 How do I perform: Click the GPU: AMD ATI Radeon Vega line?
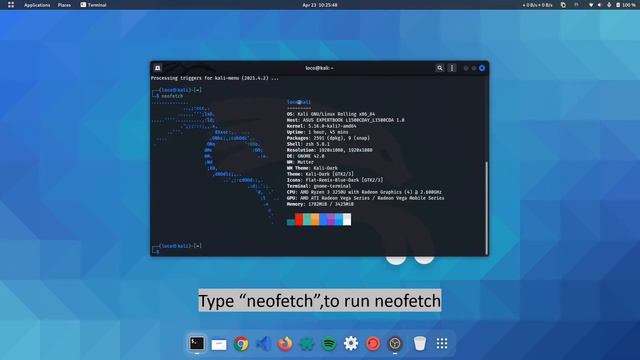pyautogui.click(x=365, y=198)
